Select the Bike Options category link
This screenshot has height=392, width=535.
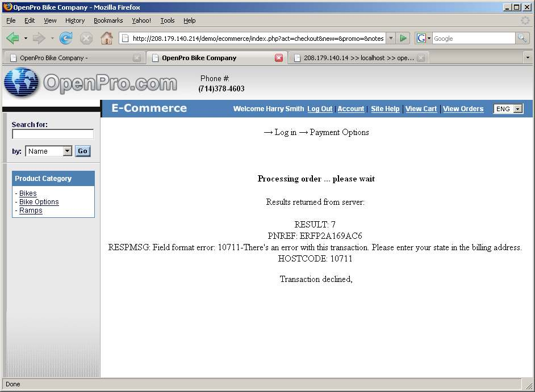coord(39,202)
